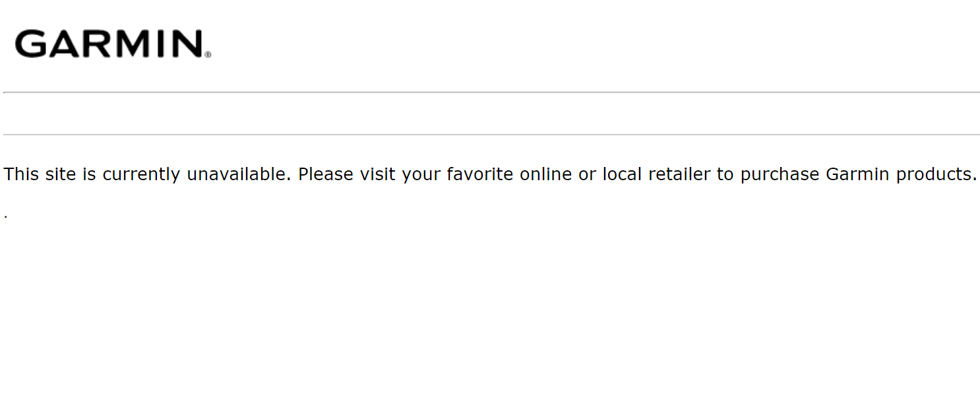The height and width of the screenshot is (396, 980).
Task: Click the word "This" starting the message
Action: tap(22, 174)
